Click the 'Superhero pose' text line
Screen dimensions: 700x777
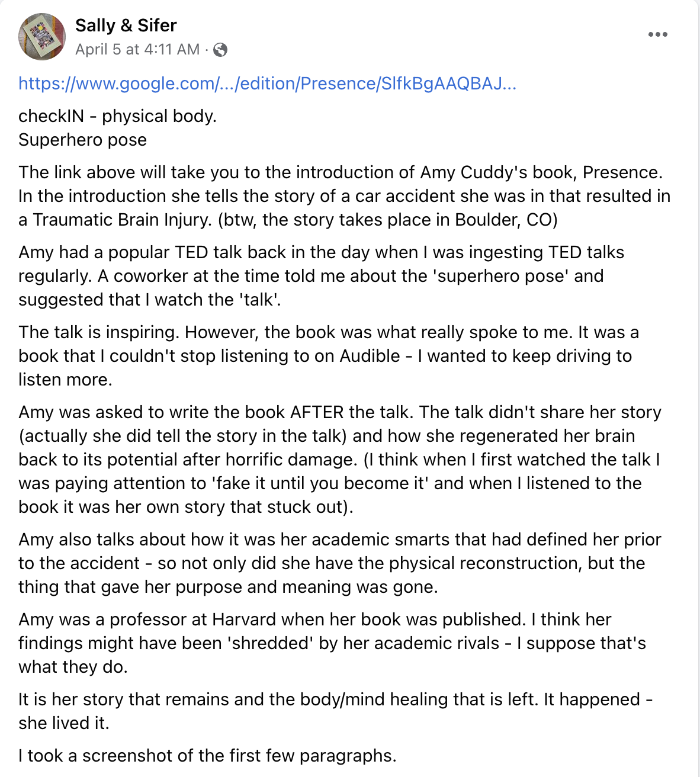[82, 140]
